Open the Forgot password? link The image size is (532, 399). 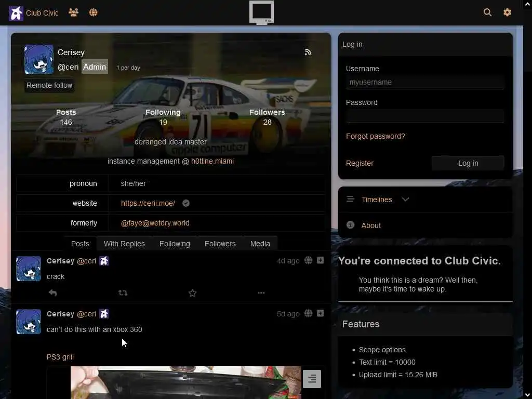tap(375, 136)
